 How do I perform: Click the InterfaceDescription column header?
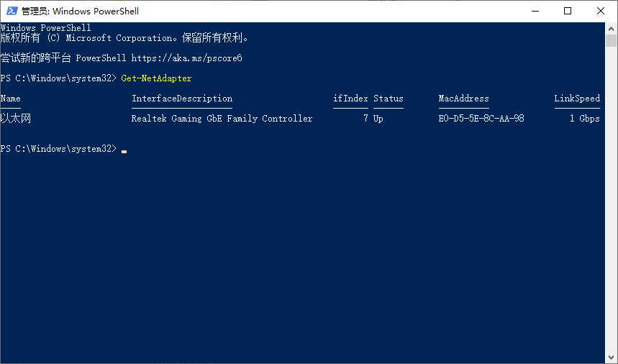[182, 99]
